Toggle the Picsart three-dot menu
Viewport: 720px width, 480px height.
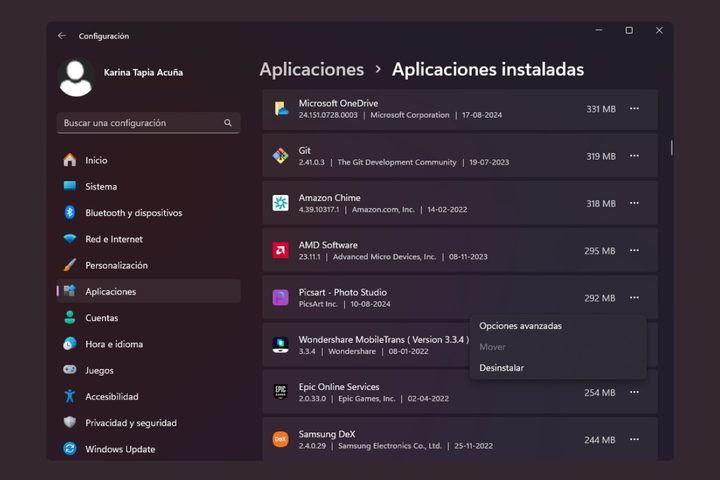coord(634,298)
